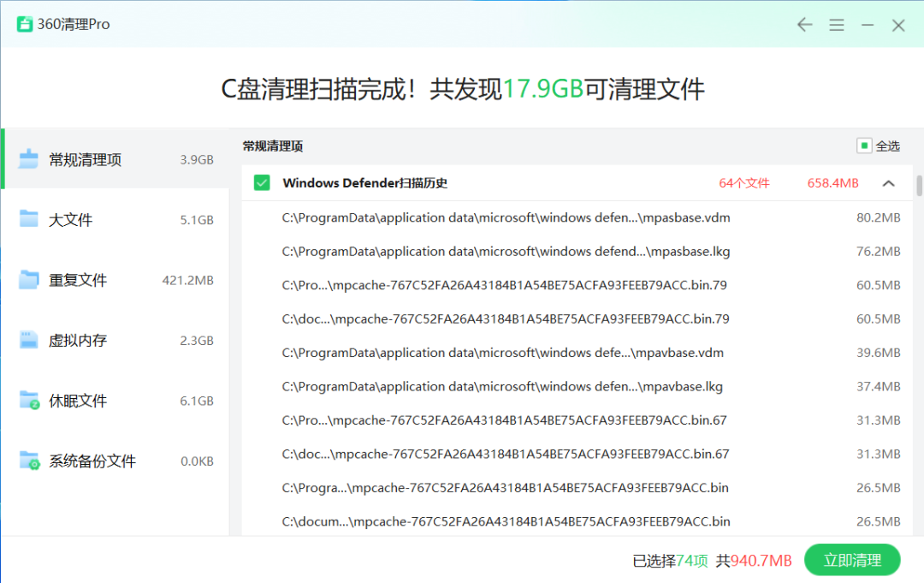Click the 共940.7MB selected size text
This screenshot has width=924, height=583.
coord(754,561)
